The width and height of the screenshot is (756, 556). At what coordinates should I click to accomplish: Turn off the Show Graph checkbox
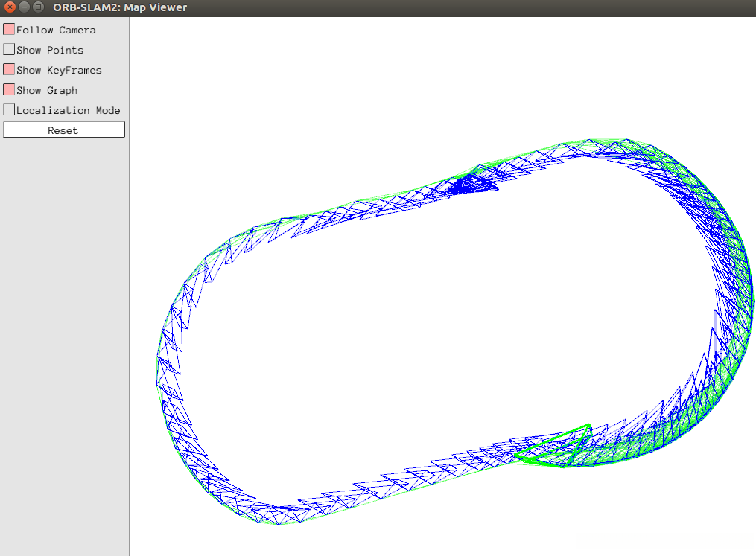[9, 90]
